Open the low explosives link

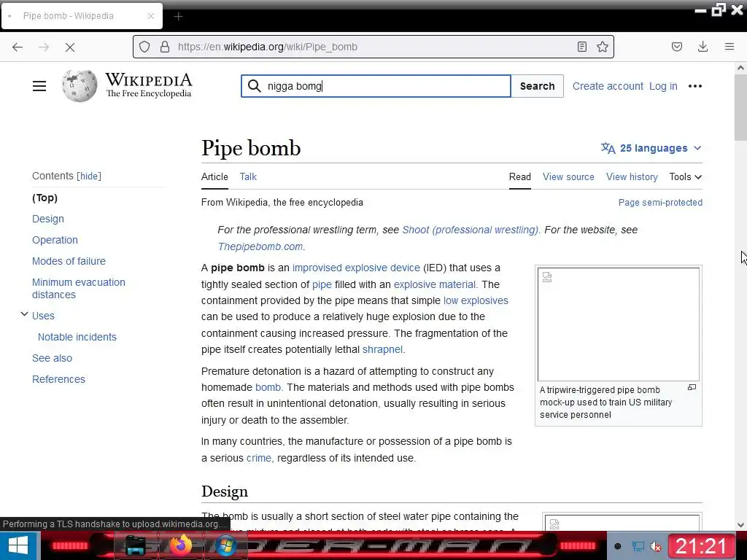coord(476,300)
